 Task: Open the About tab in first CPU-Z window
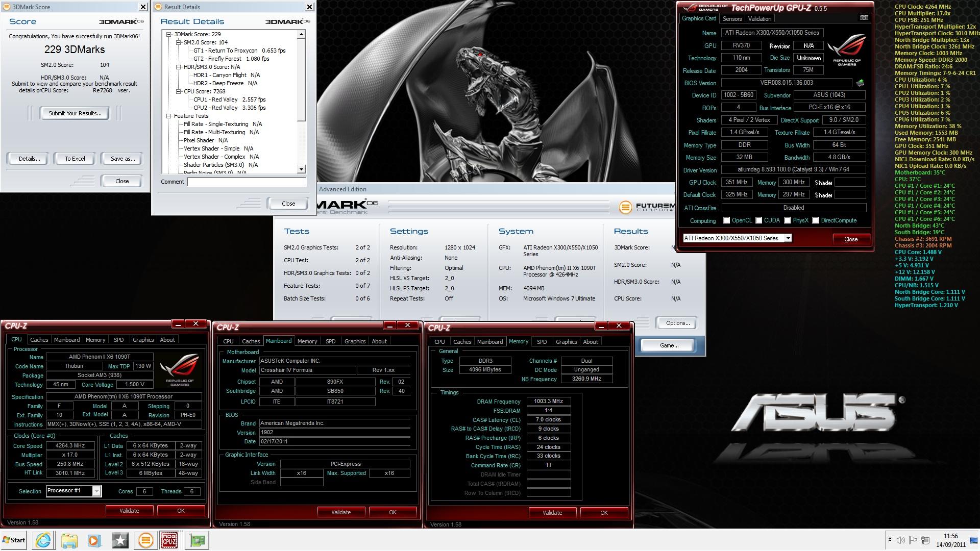(x=167, y=340)
